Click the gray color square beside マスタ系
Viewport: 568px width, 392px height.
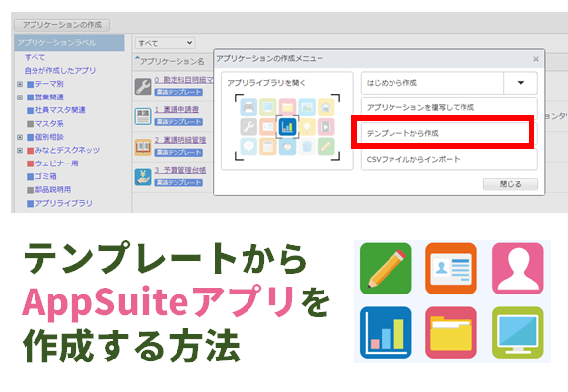tap(30, 124)
